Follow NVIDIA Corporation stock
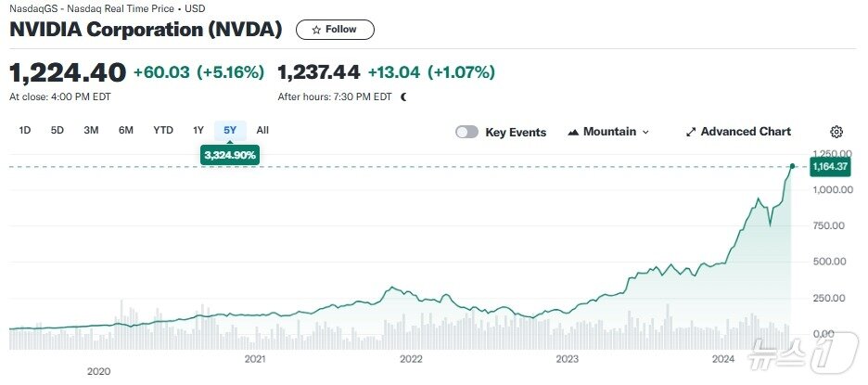Screen dimensions: 868x385 coord(335,30)
